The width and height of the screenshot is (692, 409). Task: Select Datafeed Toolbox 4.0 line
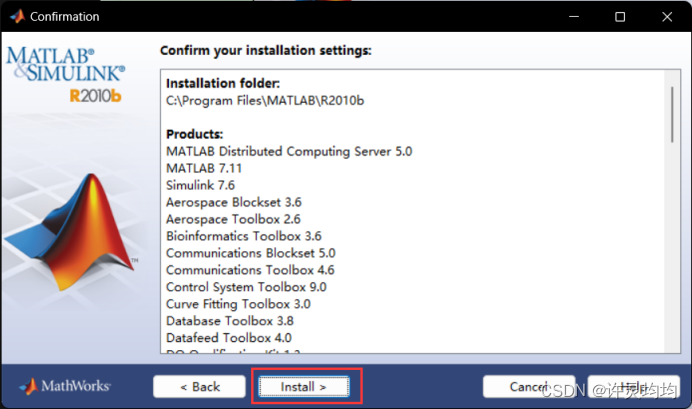(229, 338)
